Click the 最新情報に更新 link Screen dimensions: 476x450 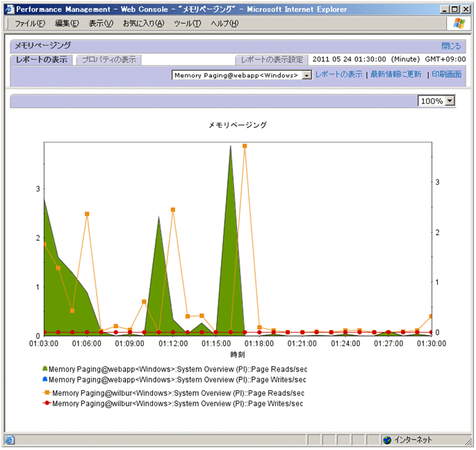click(x=395, y=74)
